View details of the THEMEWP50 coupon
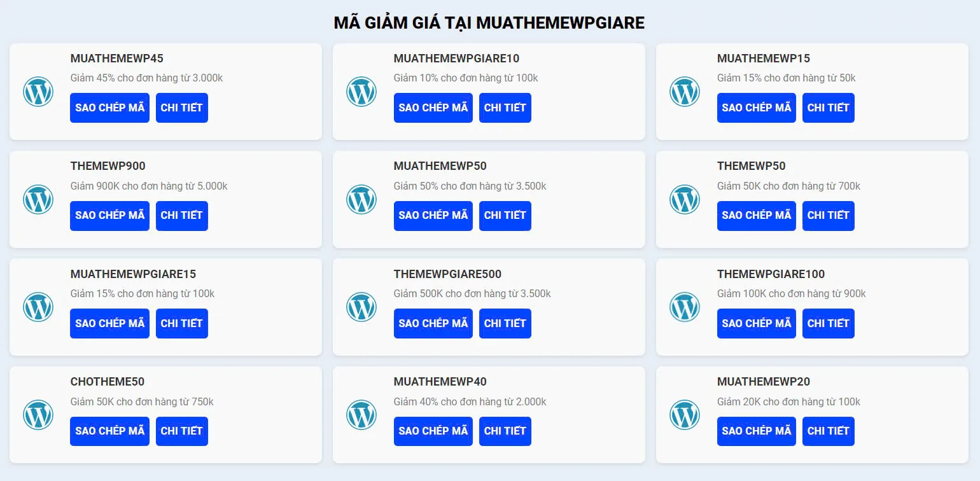The width and height of the screenshot is (980, 481). 828,215
